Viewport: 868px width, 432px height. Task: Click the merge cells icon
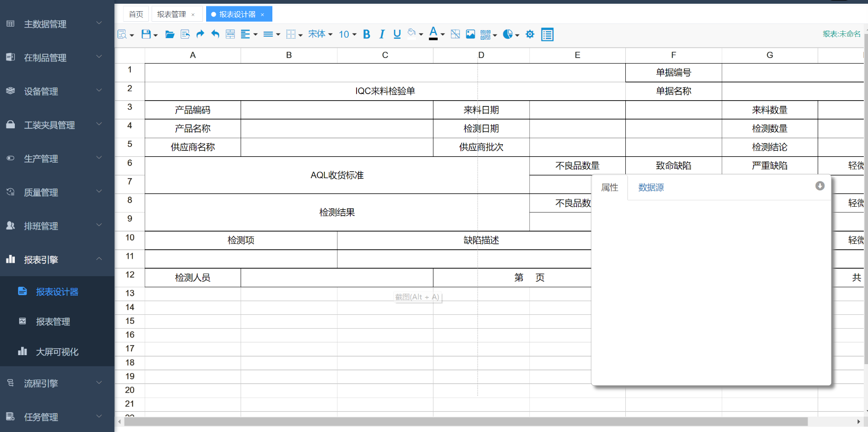click(x=230, y=34)
